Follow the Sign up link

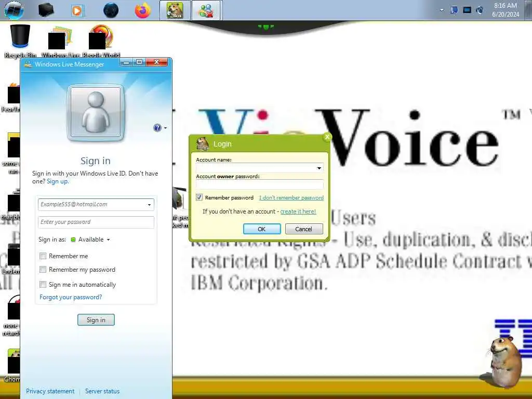point(58,181)
